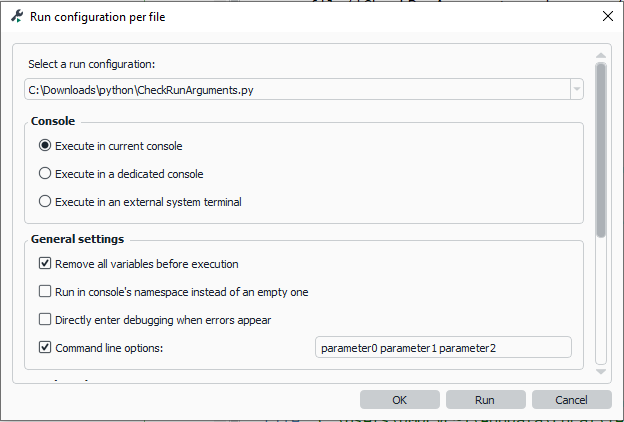Cancel the run configuration dialog
This screenshot has height=422, width=624.
[571, 400]
